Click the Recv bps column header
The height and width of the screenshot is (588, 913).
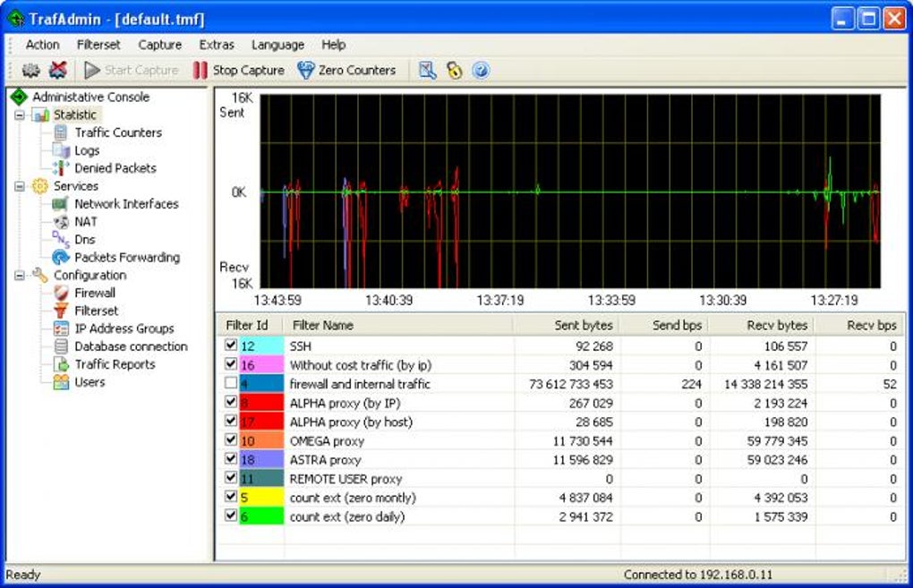(860, 326)
